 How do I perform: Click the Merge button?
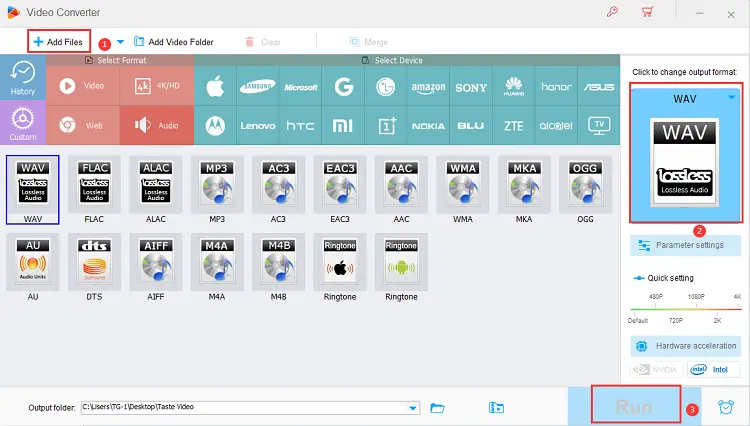pyautogui.click(x=368, y=42)
